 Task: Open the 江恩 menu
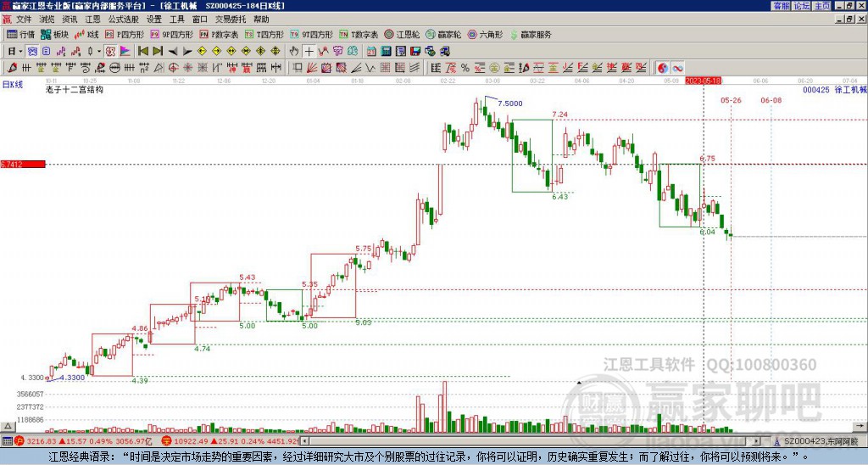pos(93,20)
